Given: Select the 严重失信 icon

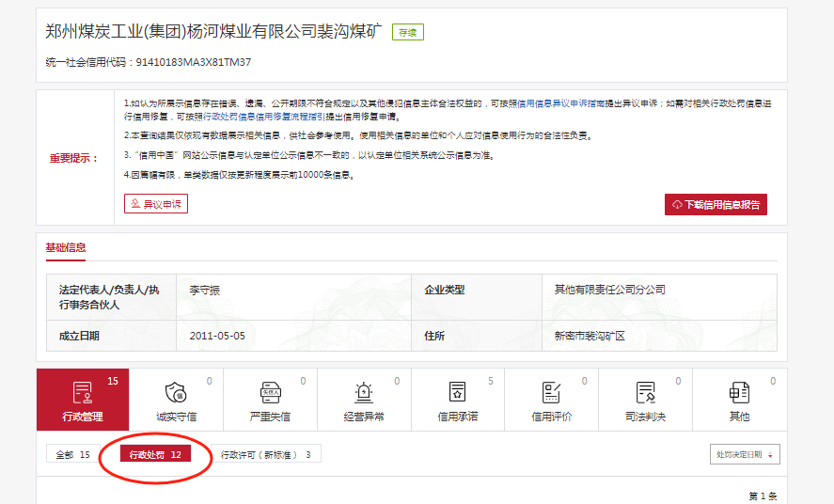Looking at the screenshot, I should coord(270,393).
